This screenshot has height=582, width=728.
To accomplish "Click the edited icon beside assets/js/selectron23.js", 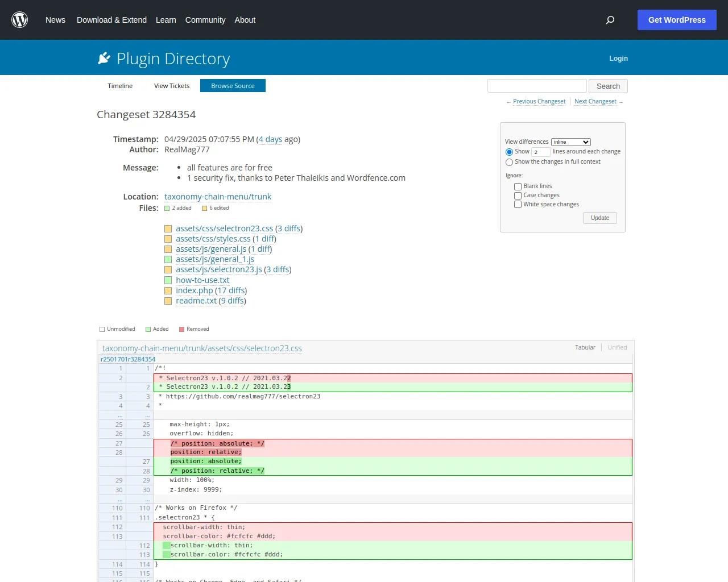I will [x=168, y=270].
